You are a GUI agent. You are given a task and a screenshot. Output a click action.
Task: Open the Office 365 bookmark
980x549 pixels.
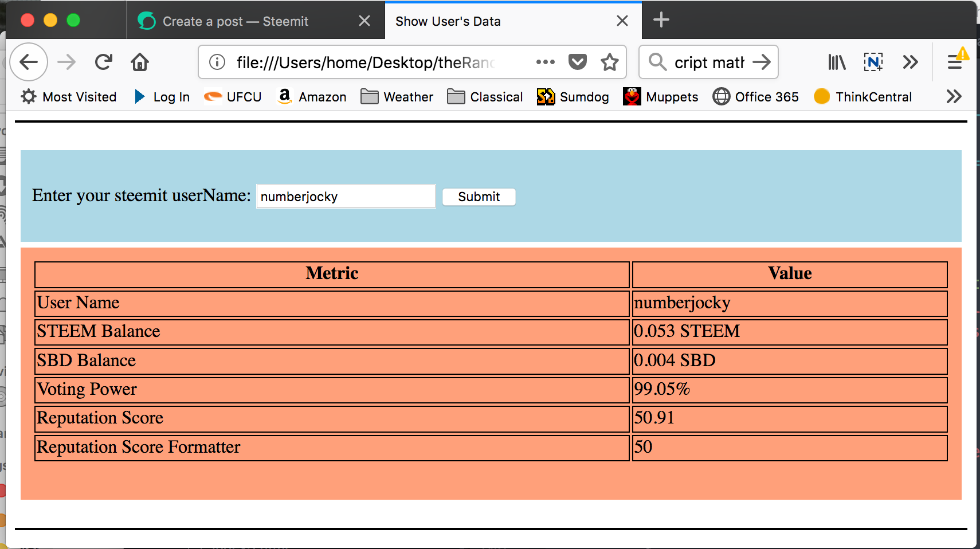pyautogui.click(x=755, y=97)
